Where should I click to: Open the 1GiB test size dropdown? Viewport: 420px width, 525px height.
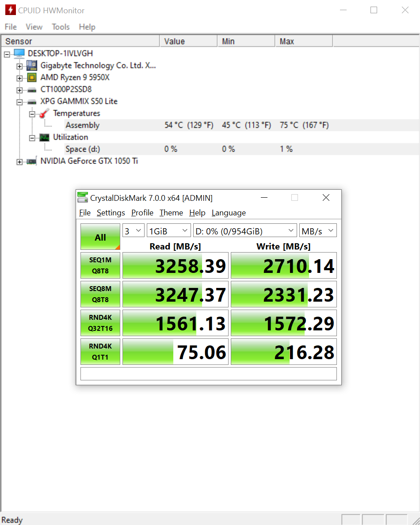point(169,231)
